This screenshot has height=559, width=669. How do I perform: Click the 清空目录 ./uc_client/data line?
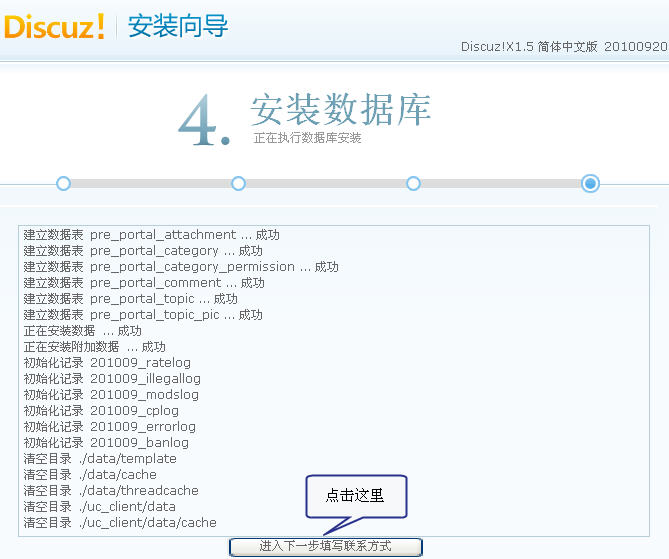[x=99, y=507]
